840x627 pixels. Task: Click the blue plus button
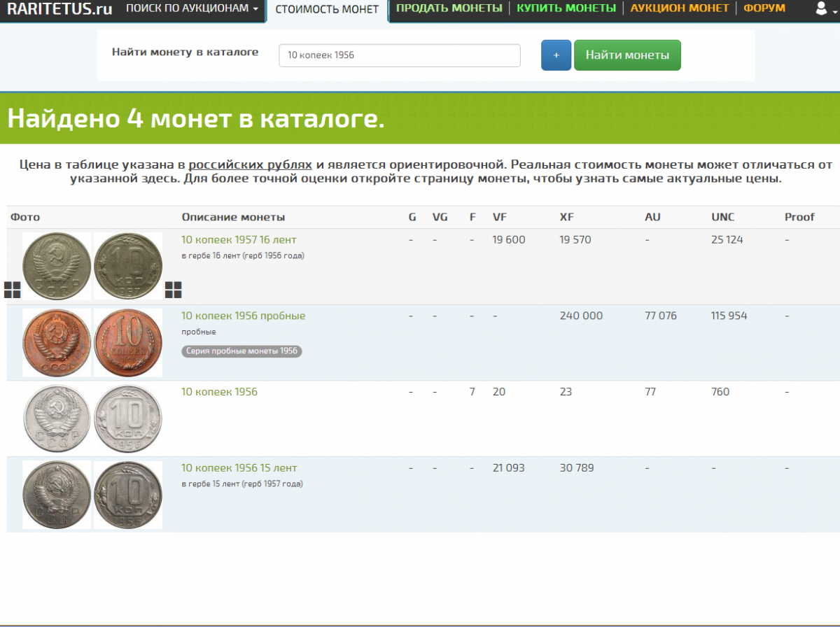tap(556, 55)
